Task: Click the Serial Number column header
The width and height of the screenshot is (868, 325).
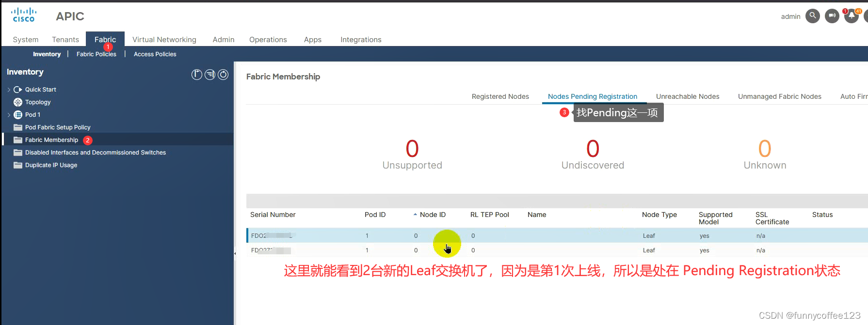Action: (273, 215)
